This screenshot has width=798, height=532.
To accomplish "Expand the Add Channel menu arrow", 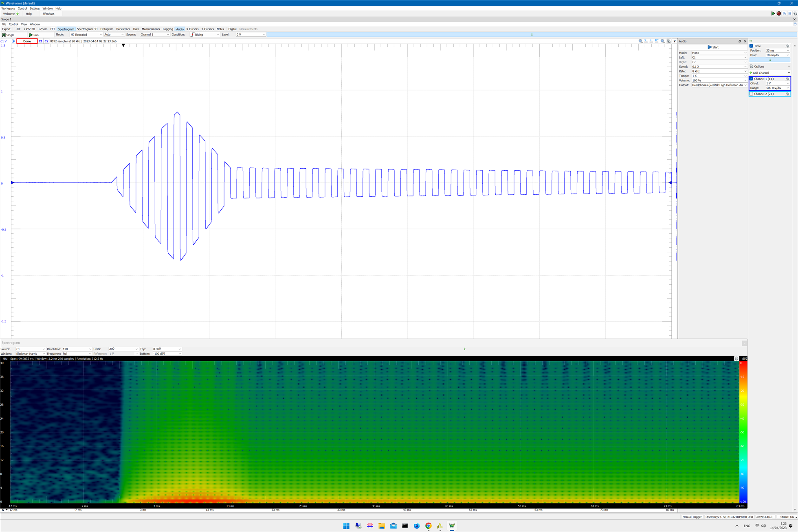I will 789,73.
